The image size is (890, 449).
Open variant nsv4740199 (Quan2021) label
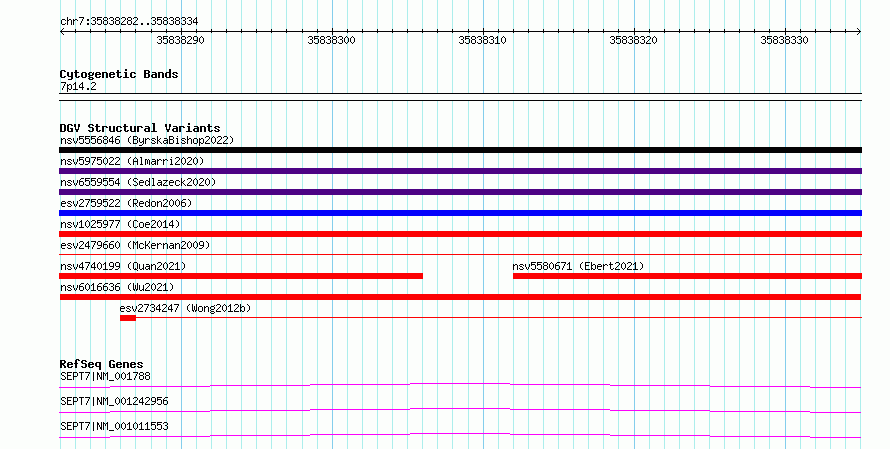(123, 266)
